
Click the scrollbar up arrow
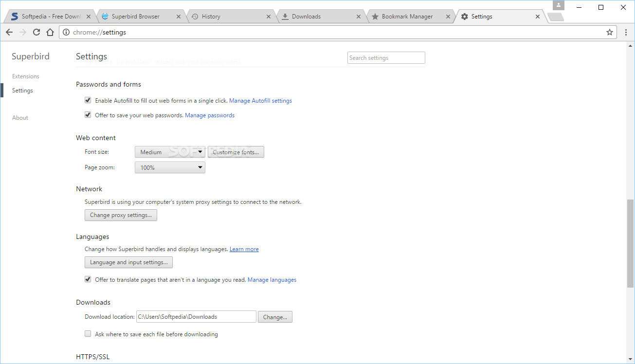point(631,45)
